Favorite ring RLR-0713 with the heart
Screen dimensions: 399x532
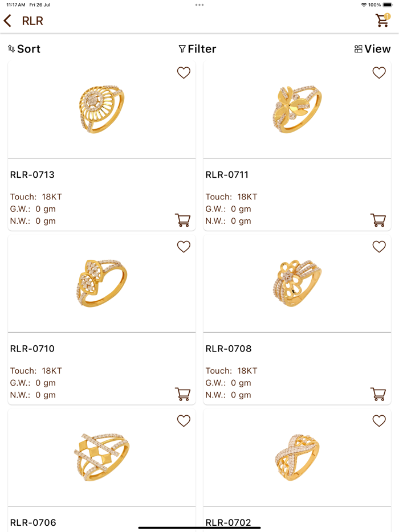tap(184, 72)
